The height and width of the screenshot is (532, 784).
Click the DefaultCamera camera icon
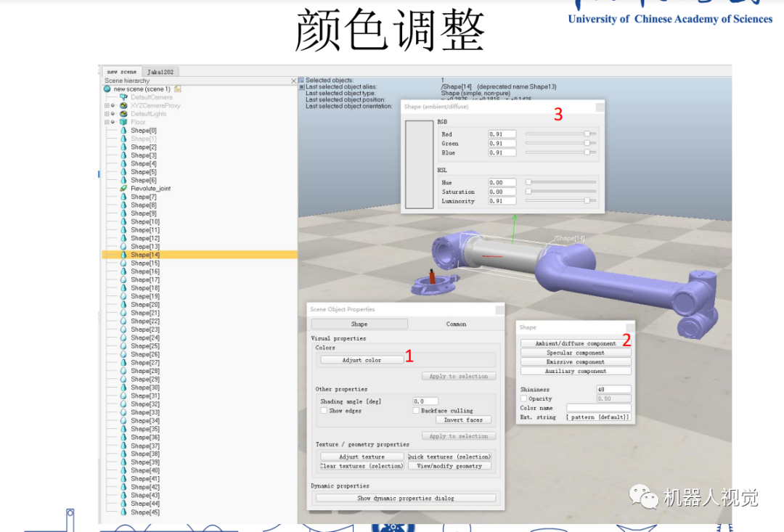coord(123,97)
